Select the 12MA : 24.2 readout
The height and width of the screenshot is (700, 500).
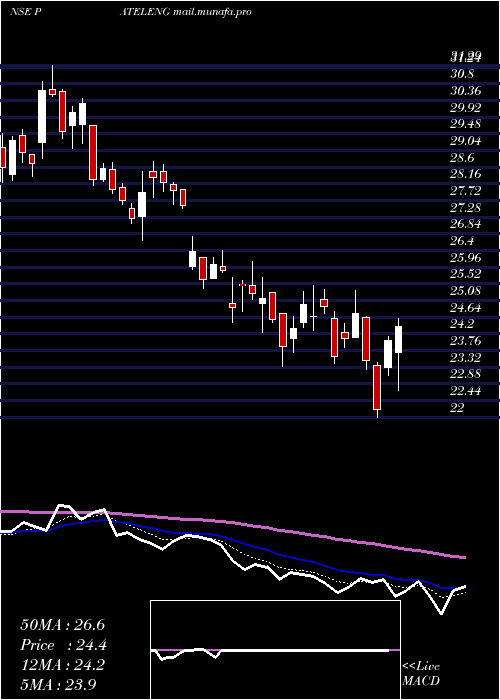pos(62,665)
